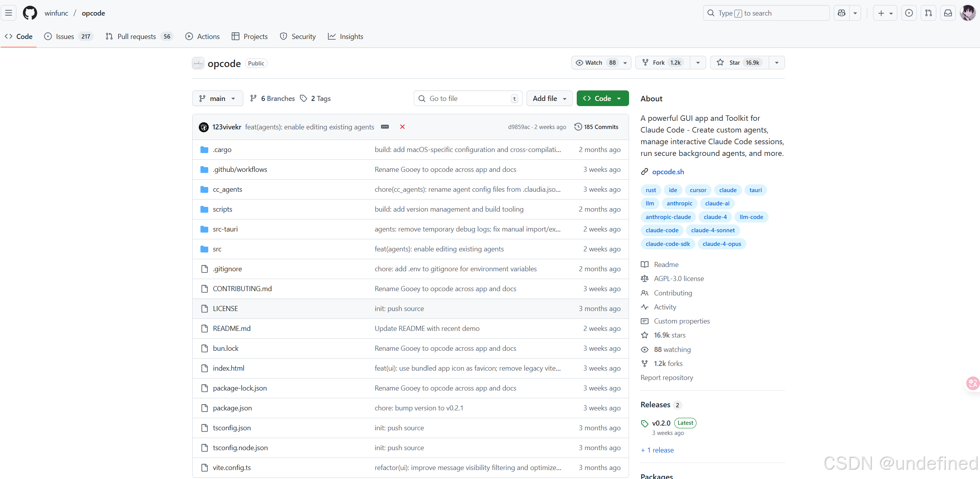The image size is (980, 479).
Task: Open 'chore: bump version to v0.2.1' commit
Action: 419,408
